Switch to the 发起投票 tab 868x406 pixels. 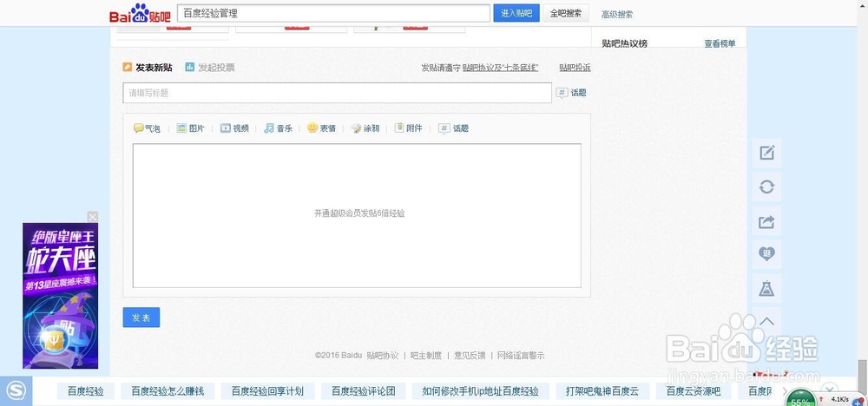coord(210,68)
